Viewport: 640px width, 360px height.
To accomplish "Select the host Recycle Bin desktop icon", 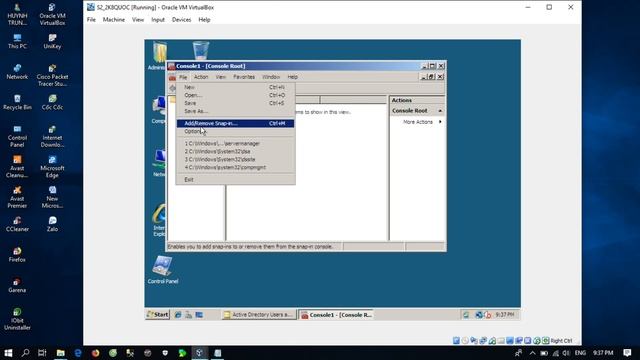I will (17, 102).
